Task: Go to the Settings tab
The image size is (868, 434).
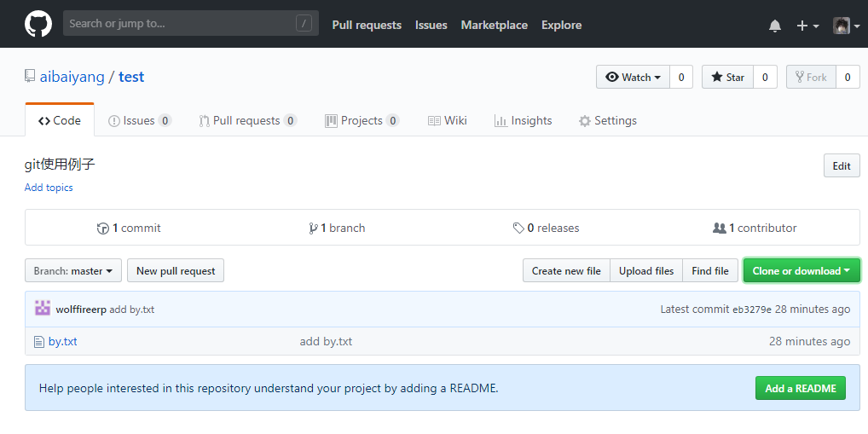Action: tap(607, 121)
